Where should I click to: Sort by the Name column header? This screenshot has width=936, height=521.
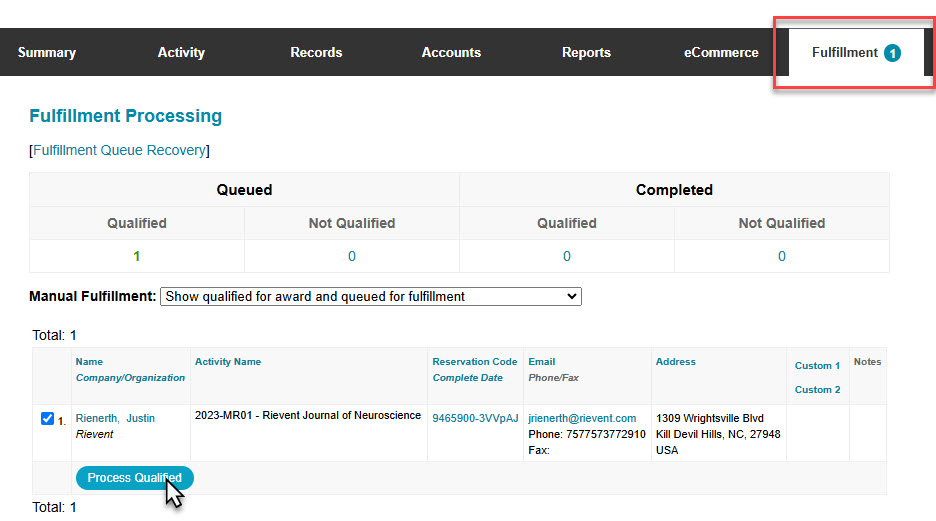(89, 362)
